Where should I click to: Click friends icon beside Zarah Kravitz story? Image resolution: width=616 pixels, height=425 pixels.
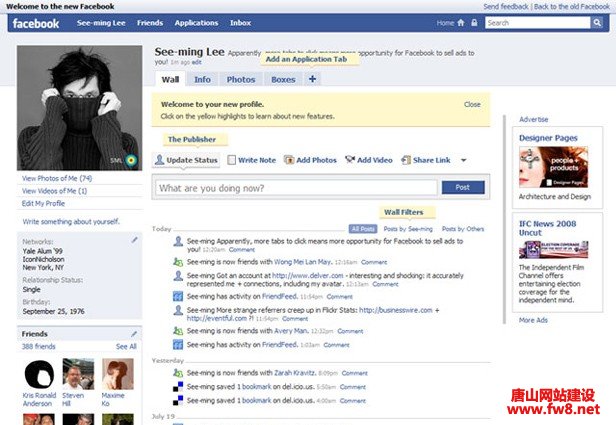point(178,373)
